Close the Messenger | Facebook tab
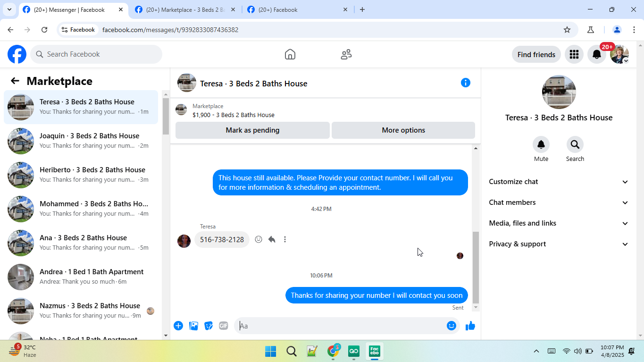 click(x=121, y=9)
